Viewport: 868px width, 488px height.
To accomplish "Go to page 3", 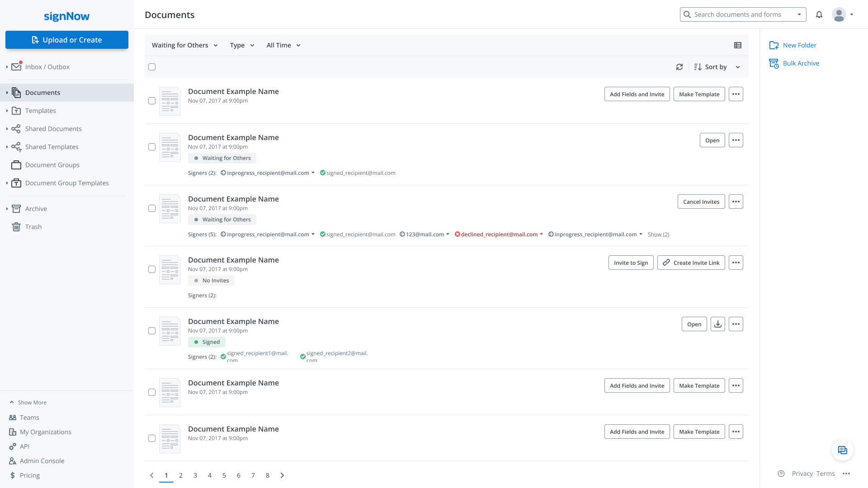I will pos(195,475).
